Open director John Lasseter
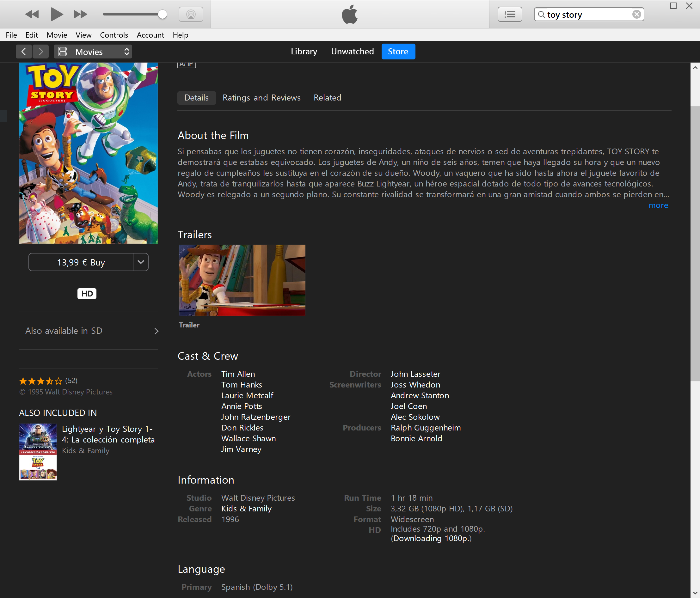 [415, 374]
